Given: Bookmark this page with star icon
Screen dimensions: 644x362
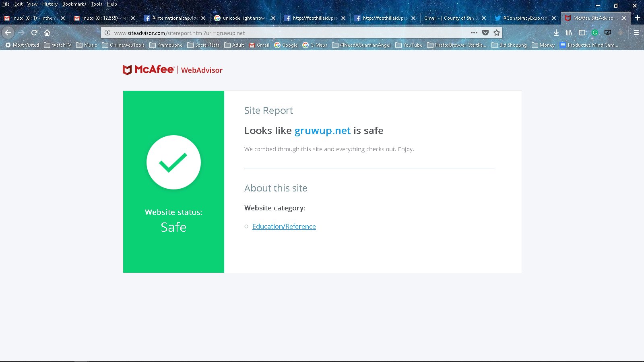Looking at the screenshot, I should pyautogui.click(x=497, y=33).
